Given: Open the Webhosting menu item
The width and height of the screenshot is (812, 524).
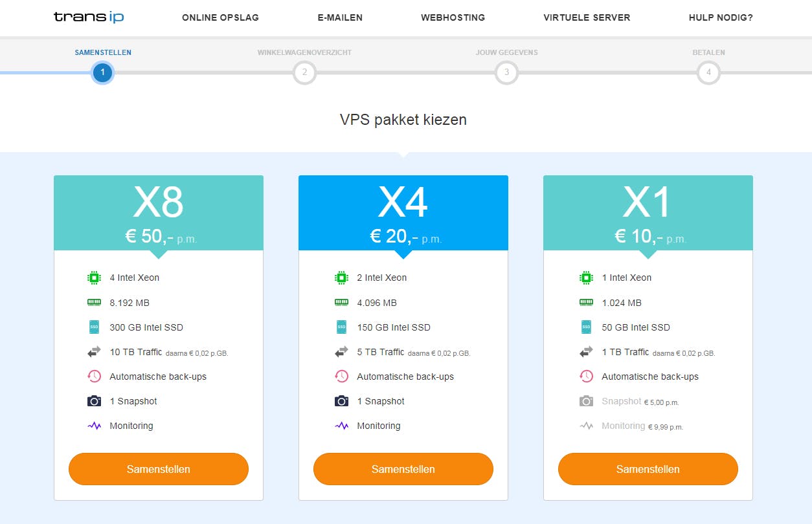Looking at the screenshot, I should (453, 17).
